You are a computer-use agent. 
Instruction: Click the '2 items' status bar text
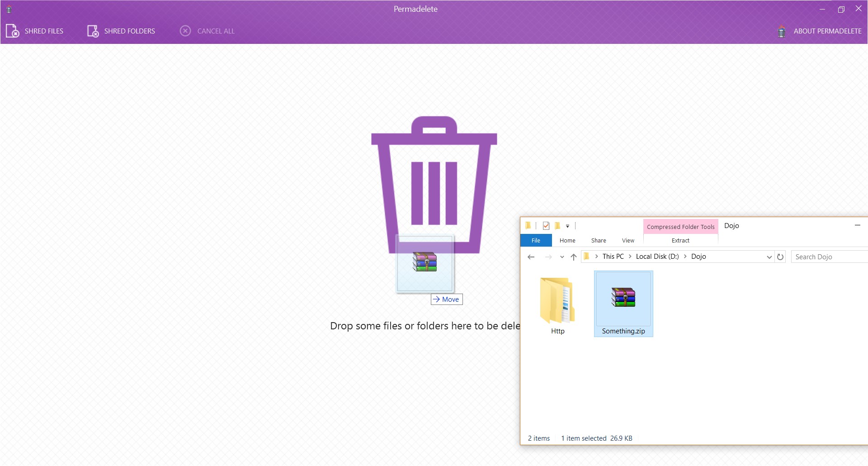pos(539,438)
